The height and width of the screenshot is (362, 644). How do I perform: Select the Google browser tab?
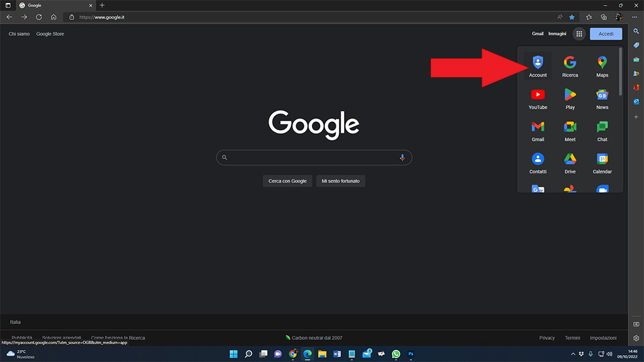[x=55, y=5]
